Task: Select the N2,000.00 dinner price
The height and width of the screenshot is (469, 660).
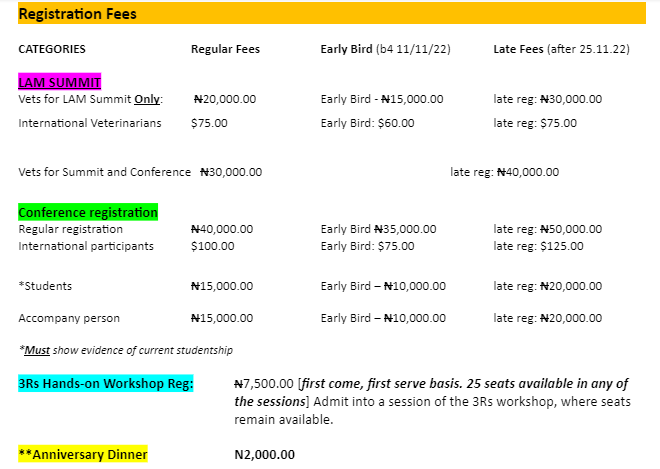Action: click(264, 455)
